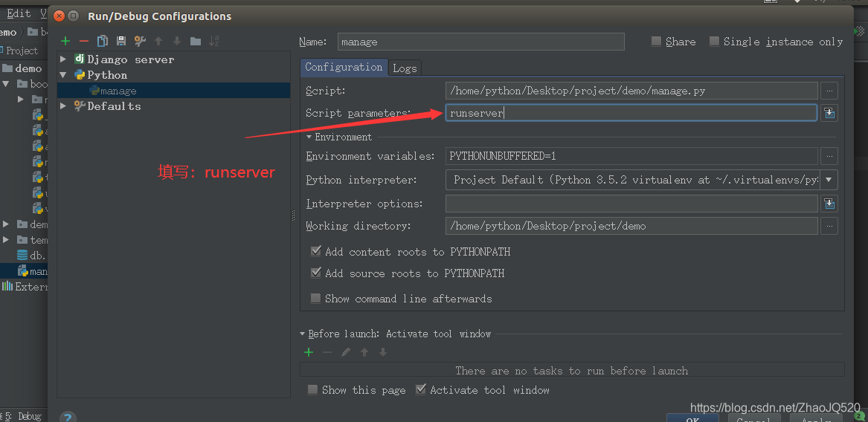Image resolution: width=868 pixels, height=422 pixels.
Task: Browse for the Working directory
Action: [829, 226]
